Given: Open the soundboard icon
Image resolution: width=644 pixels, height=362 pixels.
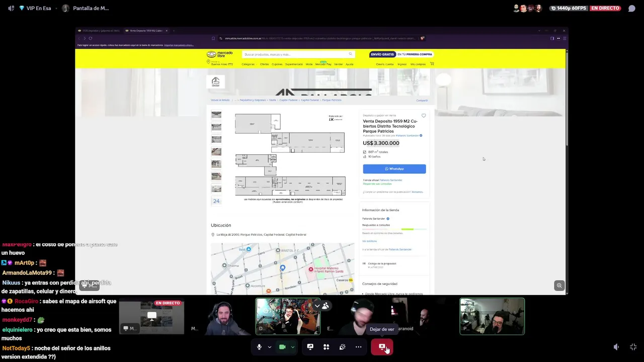Looking at the screenshot, I should click(342, 347).
